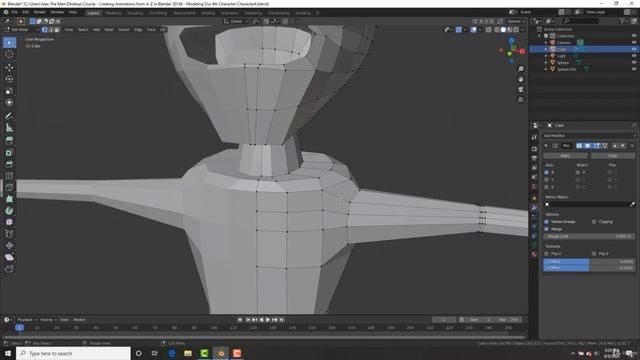
Task: Open the Mesh menu
Action: pos(109,29)
